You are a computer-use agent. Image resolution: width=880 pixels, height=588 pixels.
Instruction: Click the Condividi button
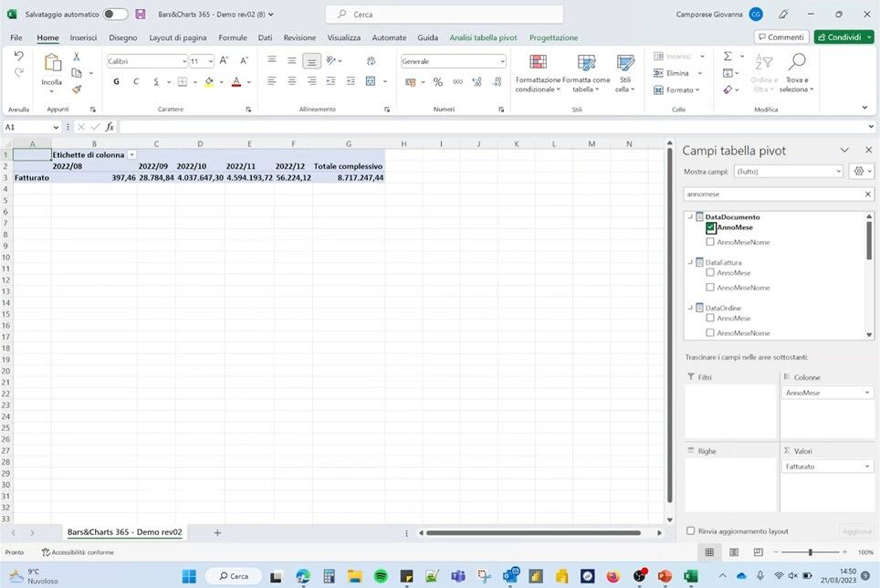tap(840, 37)
